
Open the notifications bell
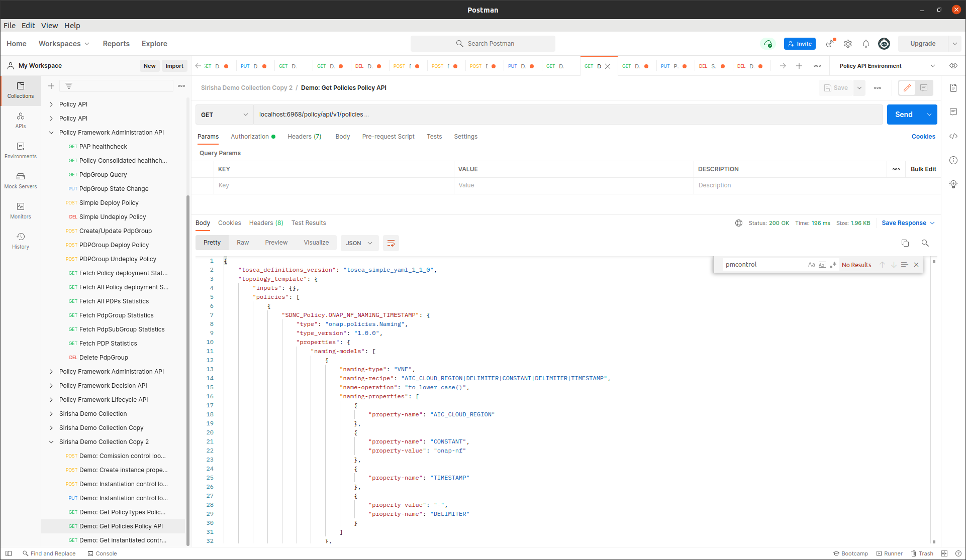pos(866,44)
